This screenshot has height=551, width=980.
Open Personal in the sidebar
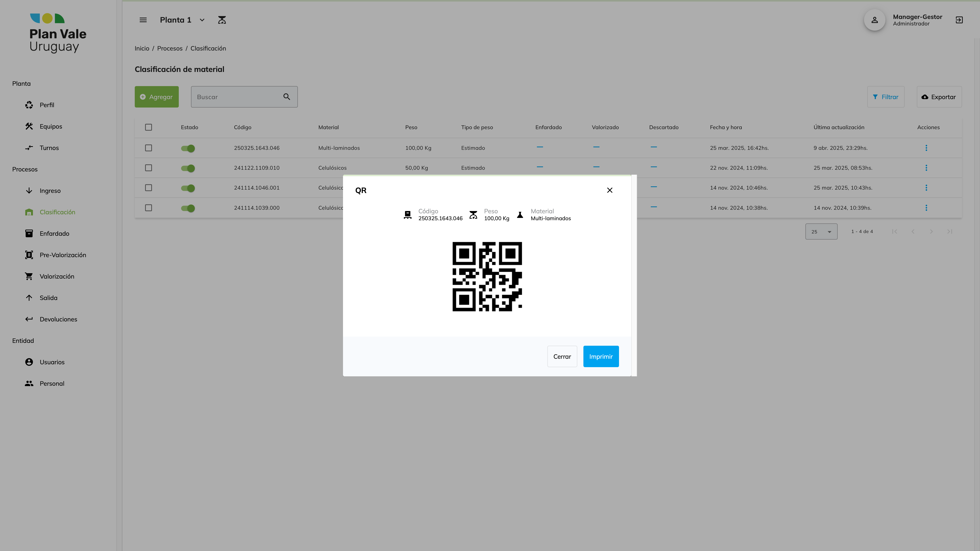[52, 384]
